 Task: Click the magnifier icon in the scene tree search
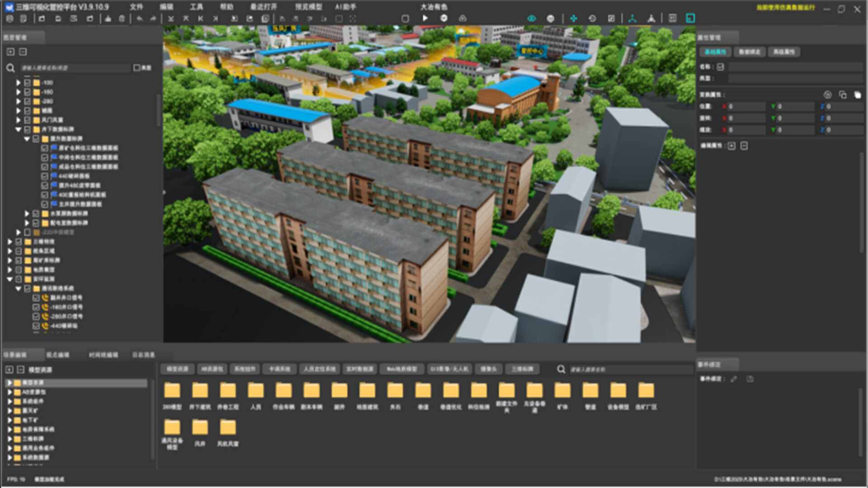(x=10, y=68)
